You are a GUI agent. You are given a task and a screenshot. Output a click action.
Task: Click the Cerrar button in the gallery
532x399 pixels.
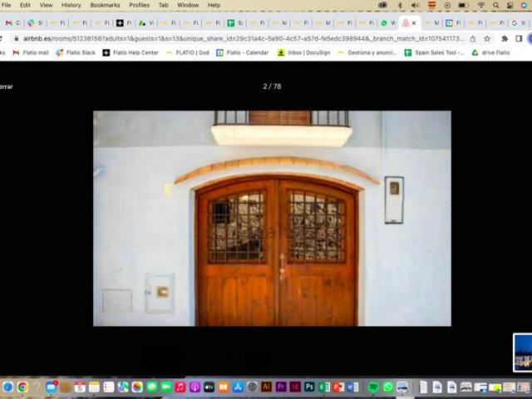pos(6,86)
